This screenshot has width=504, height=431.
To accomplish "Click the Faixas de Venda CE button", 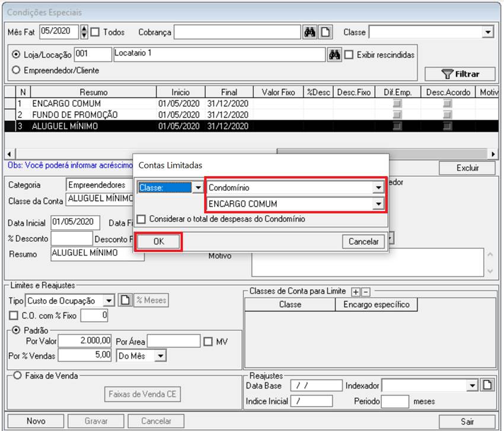I will (x=142, y=394).
